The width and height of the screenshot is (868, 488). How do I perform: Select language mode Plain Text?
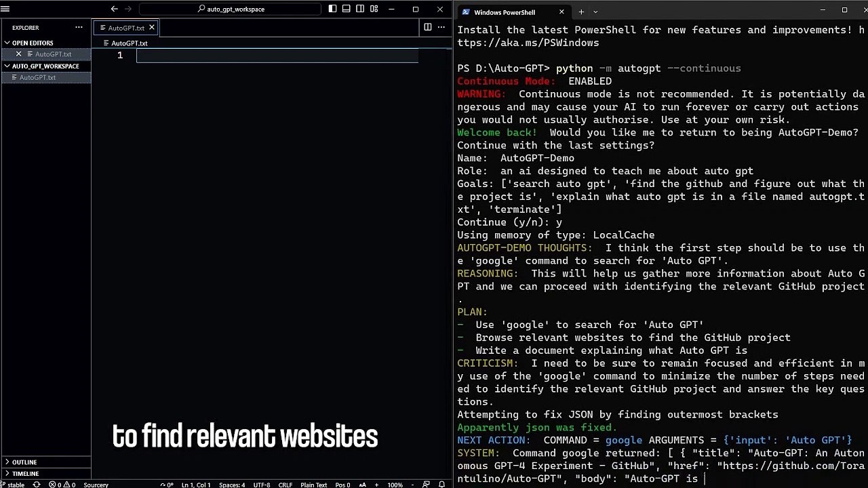click(314, 485)
